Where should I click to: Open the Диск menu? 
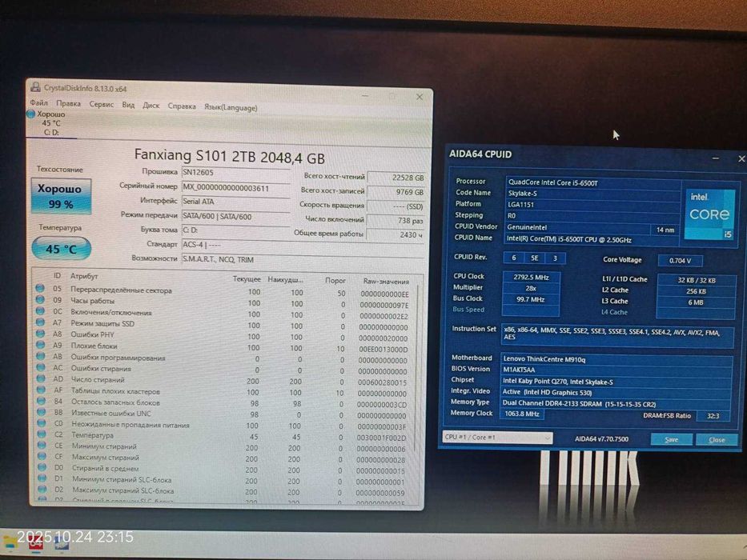(151, 106)
